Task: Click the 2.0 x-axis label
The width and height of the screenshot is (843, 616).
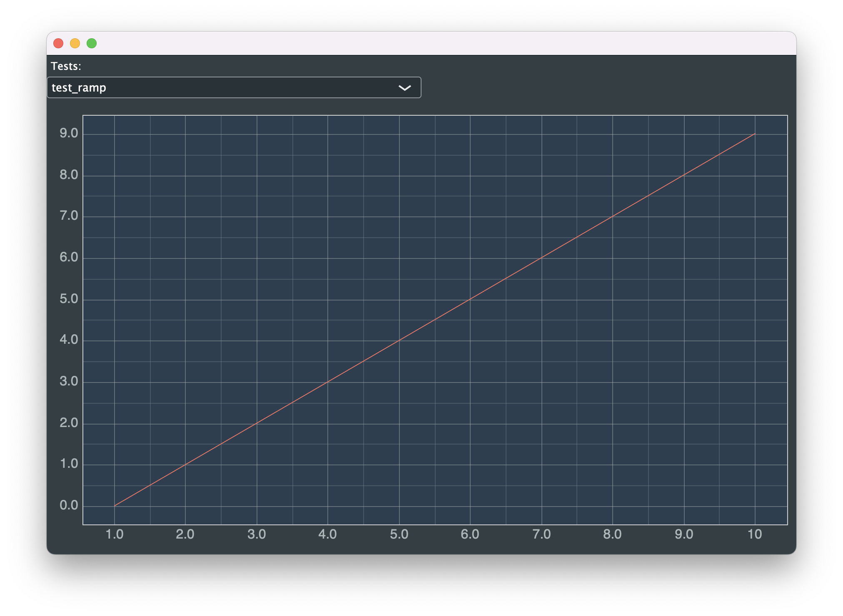Action: (x=185, y=534)
